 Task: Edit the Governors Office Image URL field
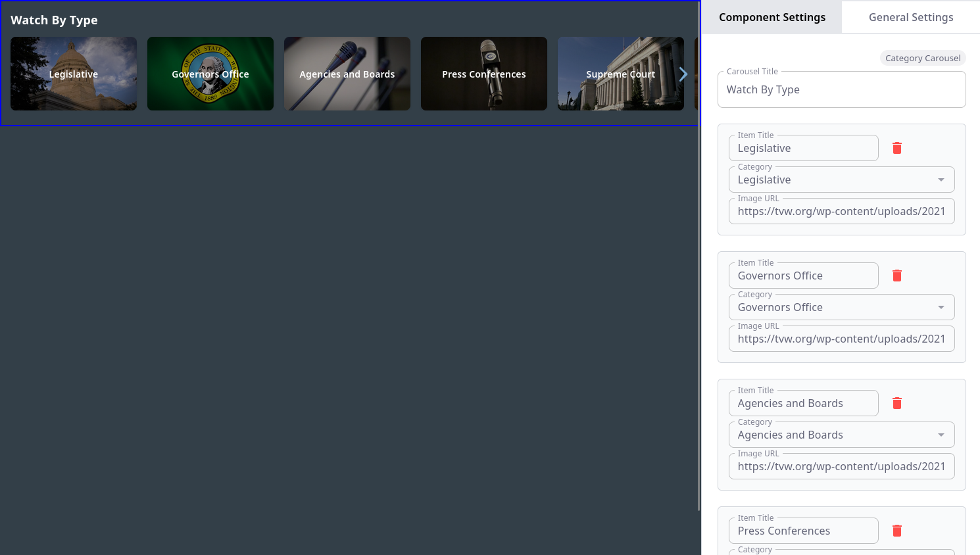coord(841,339)
